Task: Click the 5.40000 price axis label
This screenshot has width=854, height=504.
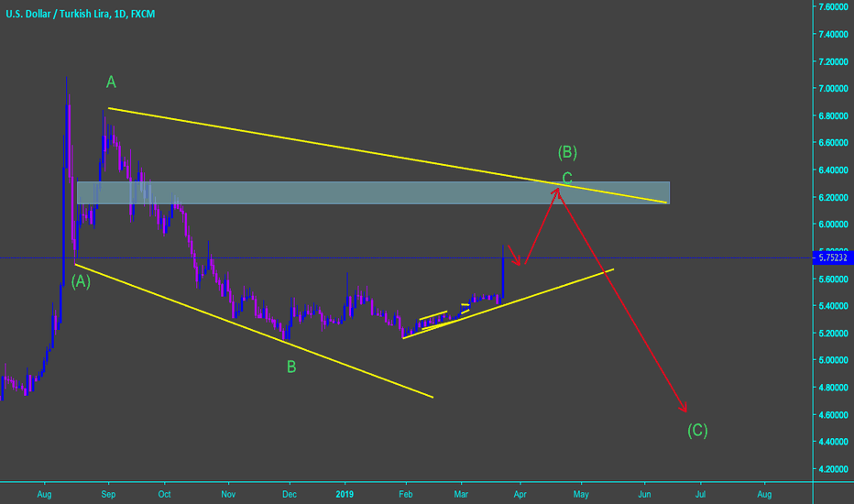Action: 833,306
